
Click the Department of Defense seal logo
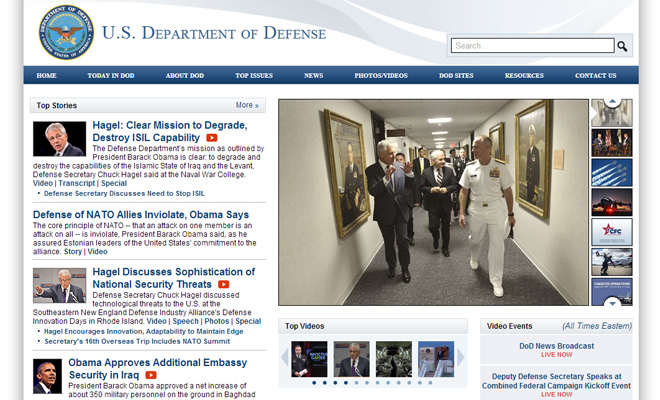tap(66, 32)
